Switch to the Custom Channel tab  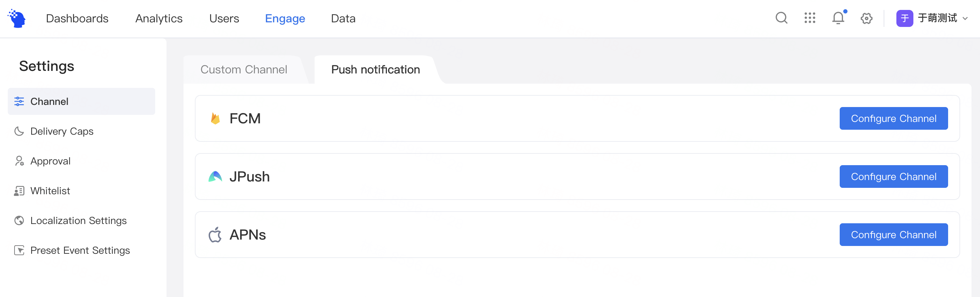244,69
